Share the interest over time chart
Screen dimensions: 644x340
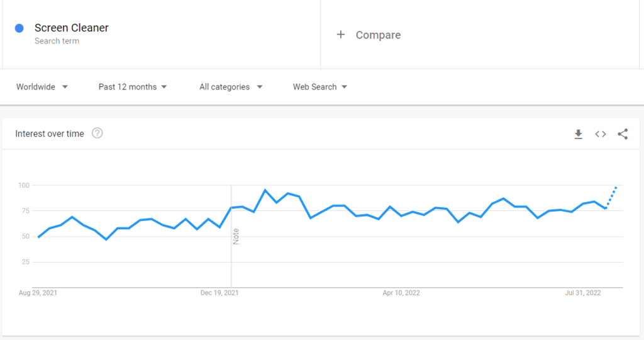(623, 134)
